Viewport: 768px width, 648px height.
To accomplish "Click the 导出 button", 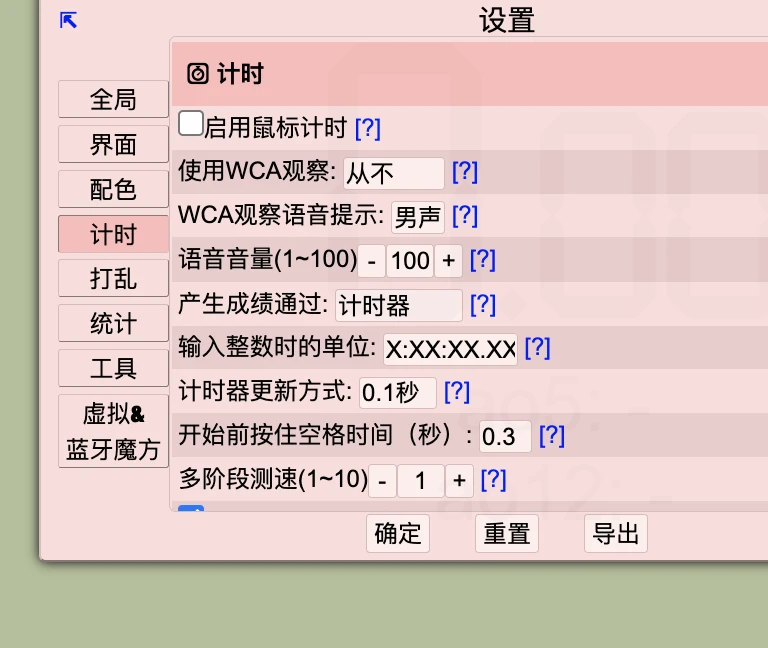I will 616,534.
